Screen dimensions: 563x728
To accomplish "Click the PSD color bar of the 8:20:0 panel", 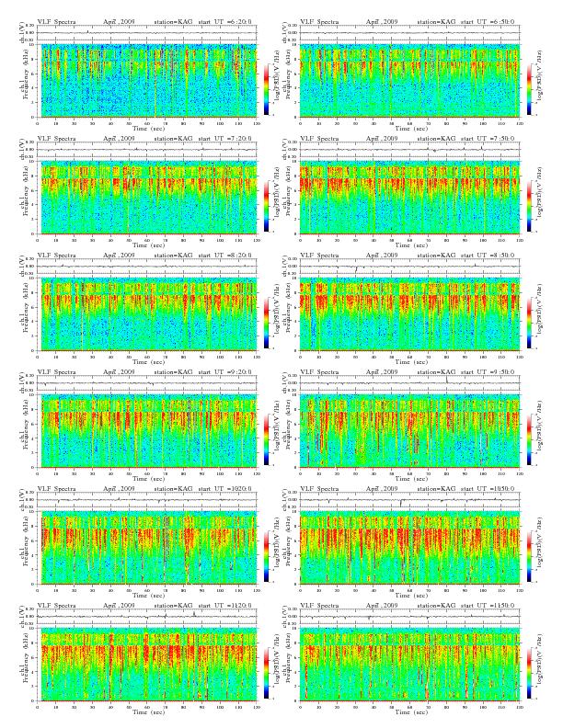I will tap(266, 324).
